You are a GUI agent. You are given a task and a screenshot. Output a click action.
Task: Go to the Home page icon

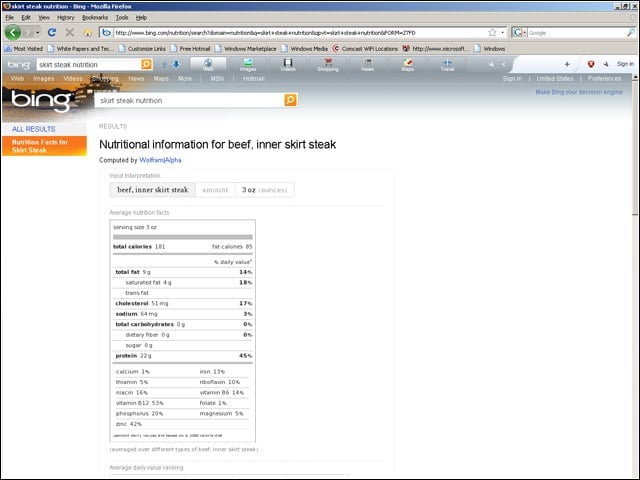88,32
